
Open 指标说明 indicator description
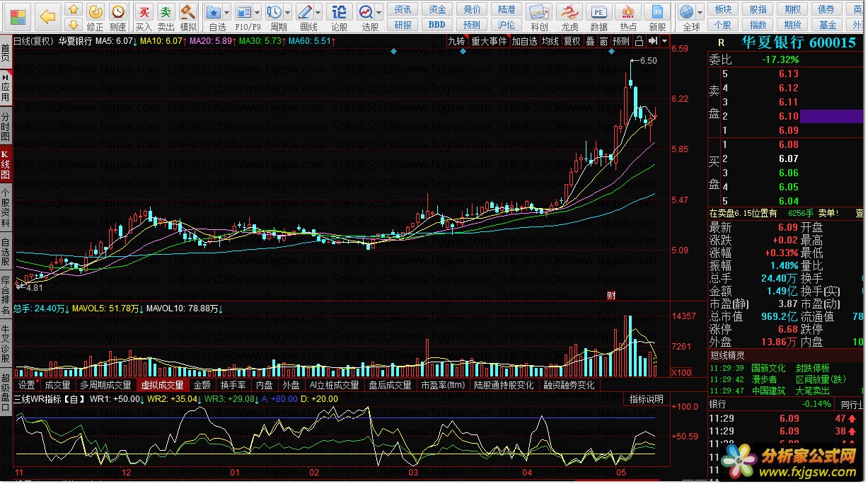(647, 399)
